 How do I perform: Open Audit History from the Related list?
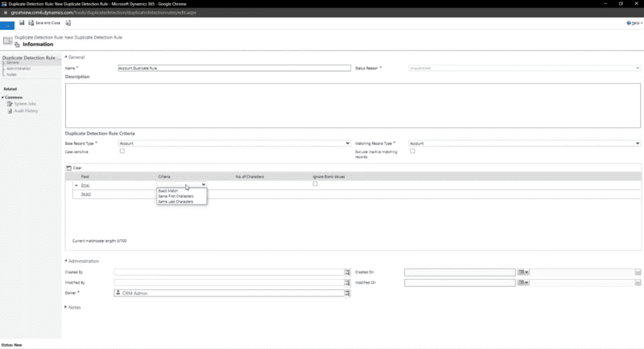coord(26,111)
